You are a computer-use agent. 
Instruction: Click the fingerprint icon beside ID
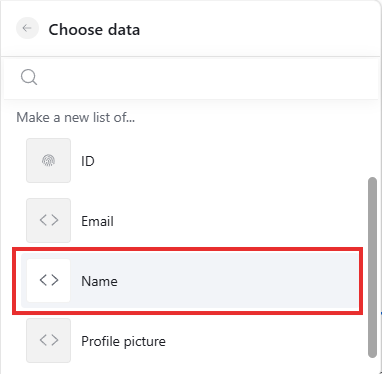[x=49, y=161]
